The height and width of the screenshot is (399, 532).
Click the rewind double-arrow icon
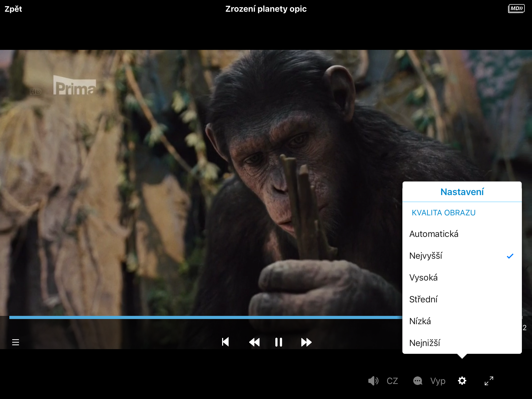[x=254, y=342]
